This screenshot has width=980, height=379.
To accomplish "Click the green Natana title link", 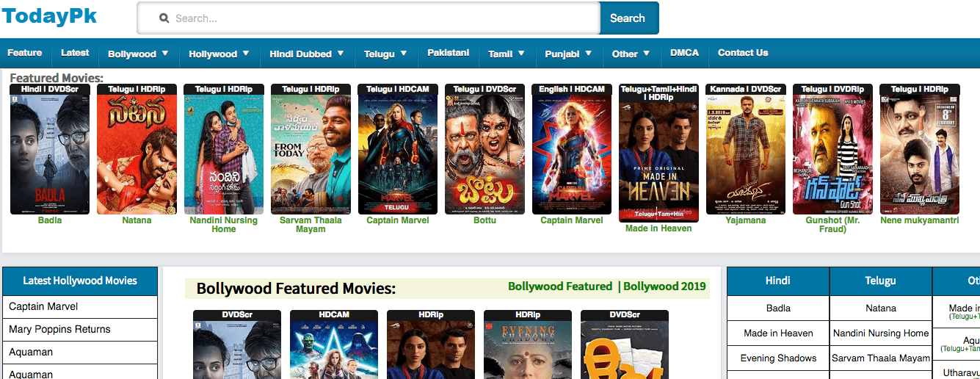I will (137, 220).
